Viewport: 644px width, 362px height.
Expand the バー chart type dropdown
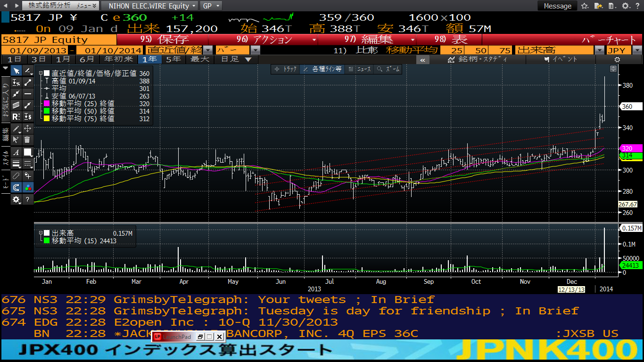click(255, 50)
